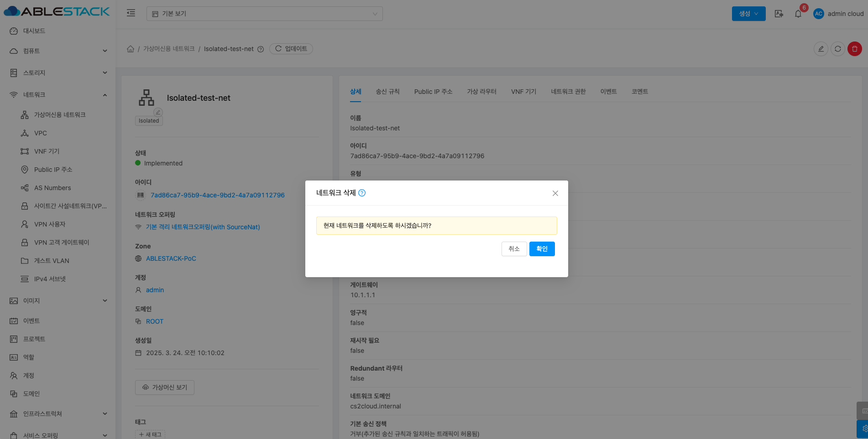868x439 pixels.
Task: Open the notifications bell icon
Action: coord(798,14)
